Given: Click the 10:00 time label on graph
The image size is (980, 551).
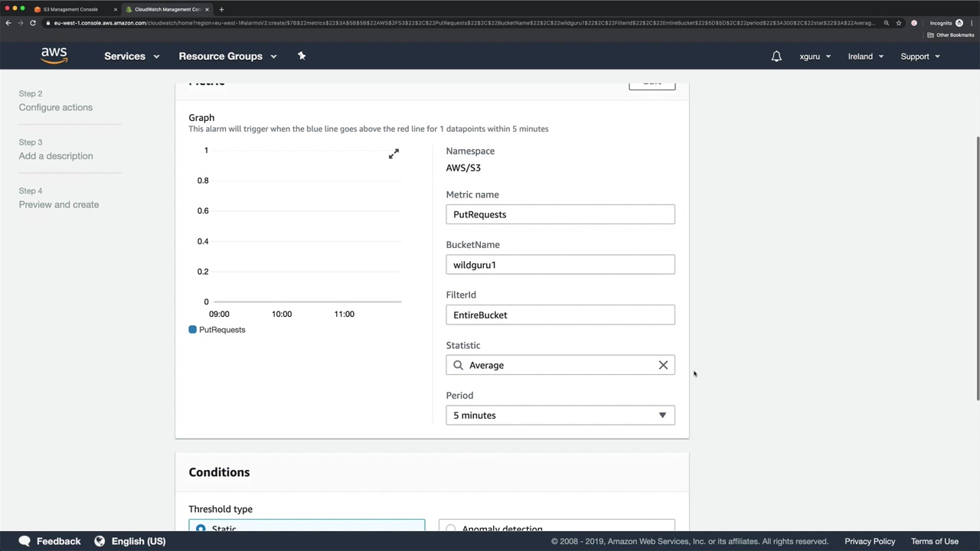Looking at the screenshot, I should pyautogui.click(x=282, y=314).
